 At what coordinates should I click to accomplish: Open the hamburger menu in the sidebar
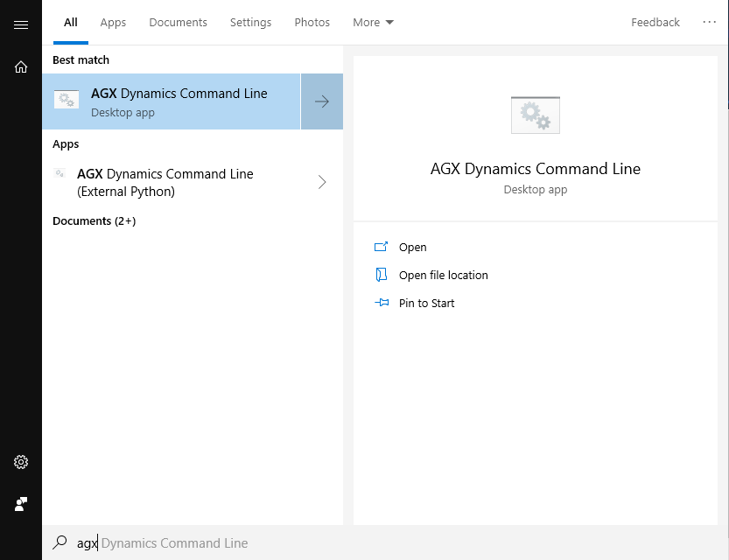(x=21, y=24)
